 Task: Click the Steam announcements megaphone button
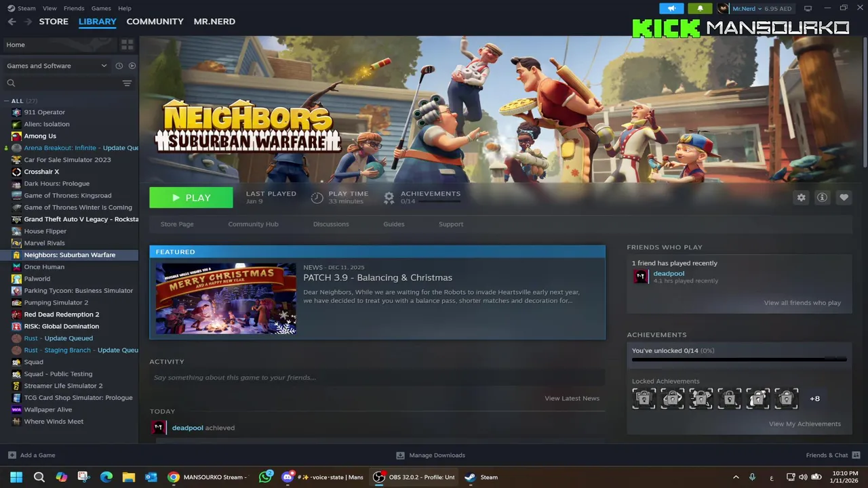671,8
